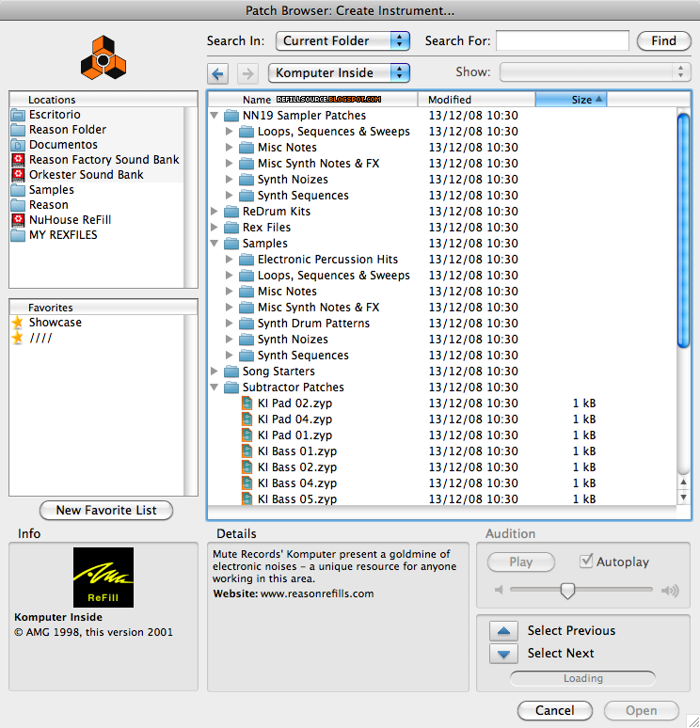Click the Showcase favorite star icon

(x=18, y=323)
